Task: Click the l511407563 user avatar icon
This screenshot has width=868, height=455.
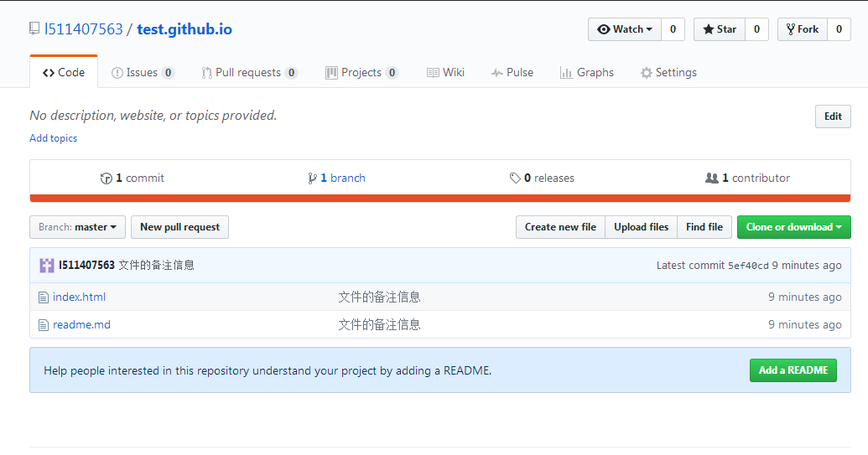Action: point(46,266)
